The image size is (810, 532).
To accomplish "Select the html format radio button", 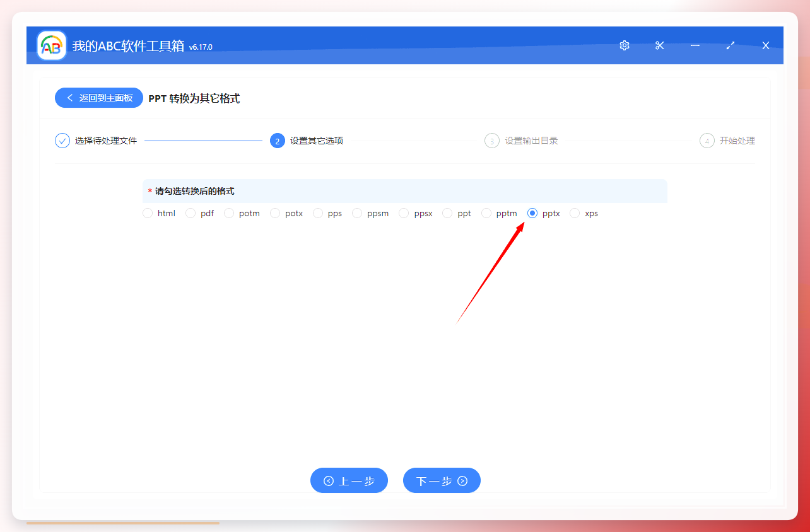I will [148, 213].
